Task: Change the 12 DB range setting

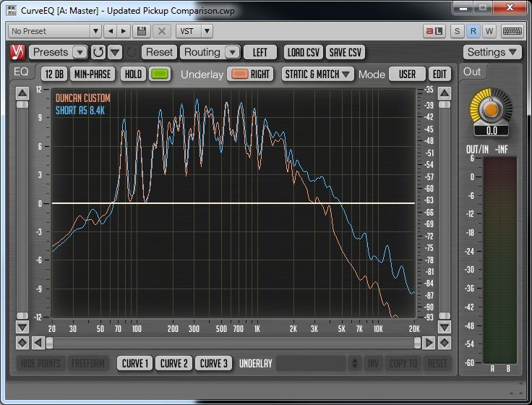Action: click(54, 74)
